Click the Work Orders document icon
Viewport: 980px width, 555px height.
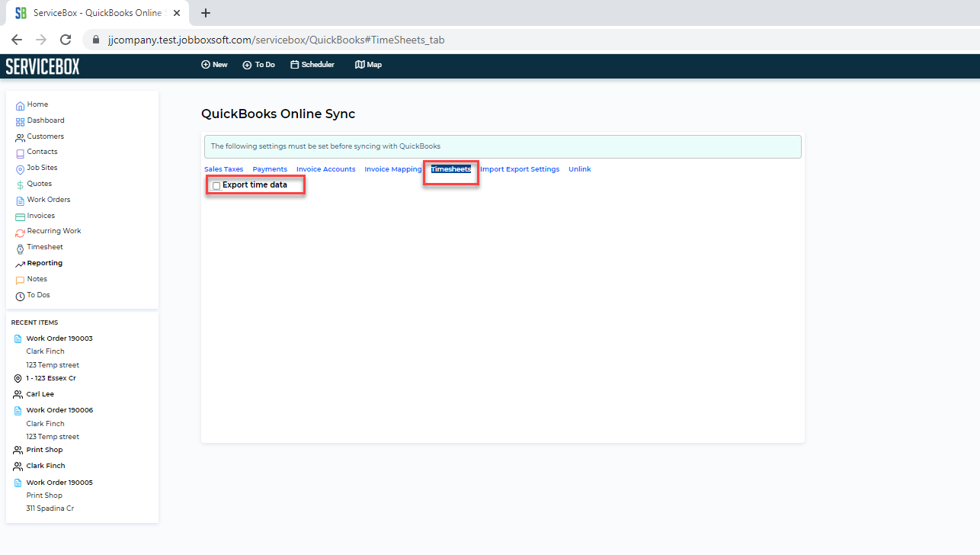click(x=20, y=201)
